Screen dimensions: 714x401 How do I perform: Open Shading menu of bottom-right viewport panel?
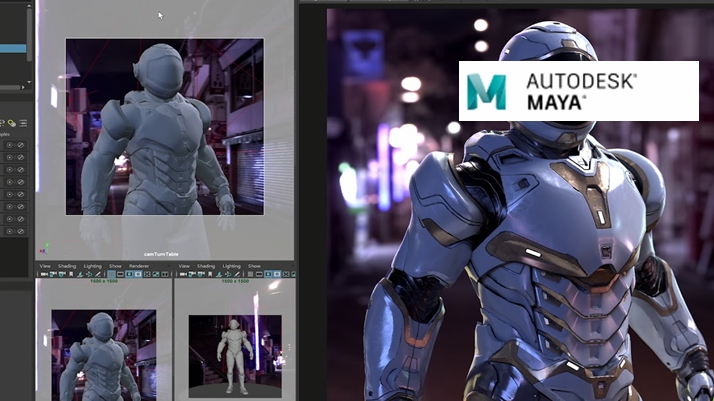[x=206, y=266]
